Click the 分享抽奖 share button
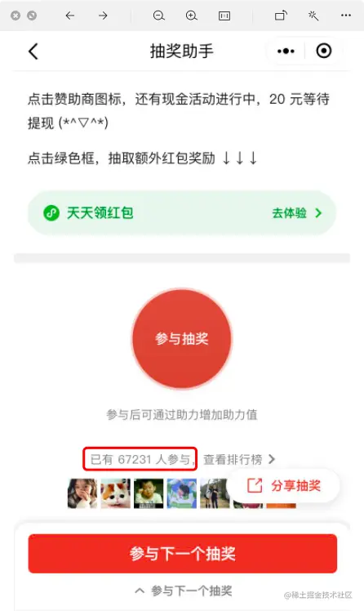The image size is (364, 611). coord(284,485)
